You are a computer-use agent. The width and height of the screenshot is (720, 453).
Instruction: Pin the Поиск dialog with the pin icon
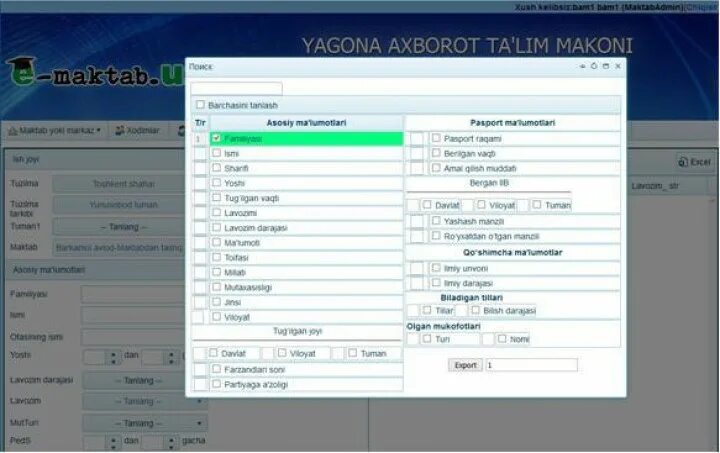582,66
